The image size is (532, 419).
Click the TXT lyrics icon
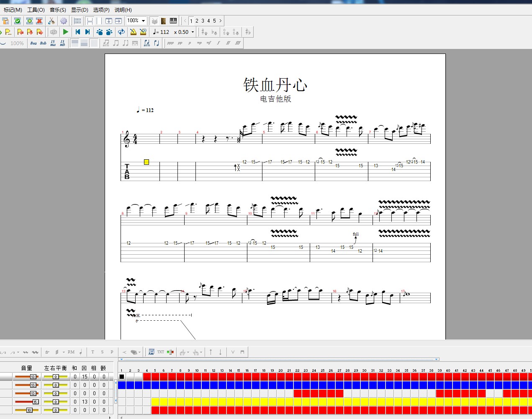point(160,352)
